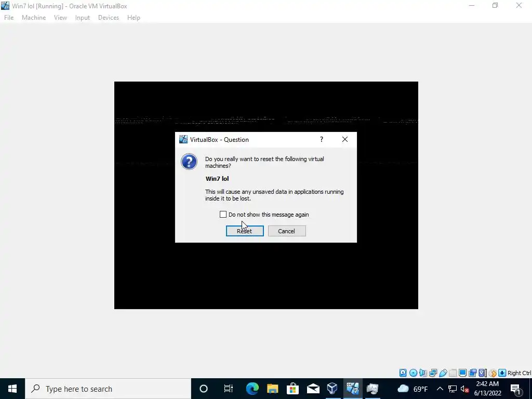This screenshot has height=399, width=532.
Task: Open the Mail app from taskbar
Action: tap(313, 389)
